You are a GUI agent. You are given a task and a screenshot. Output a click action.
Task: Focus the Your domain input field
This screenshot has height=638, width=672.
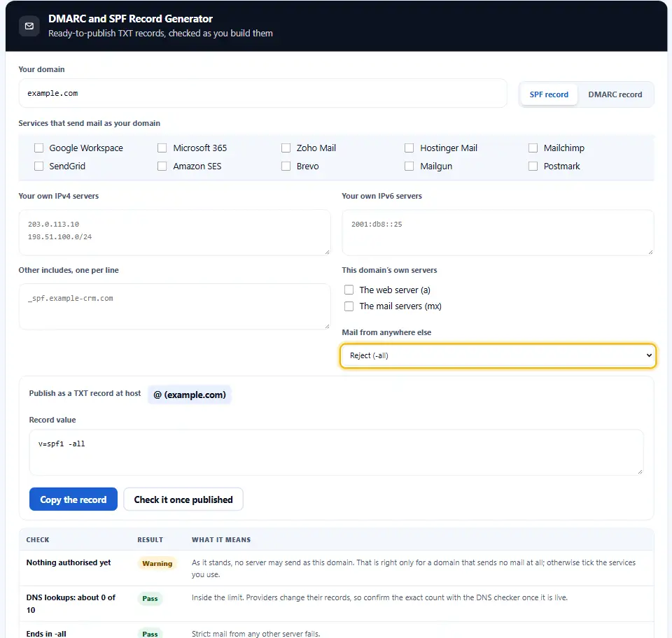[262, 93]
